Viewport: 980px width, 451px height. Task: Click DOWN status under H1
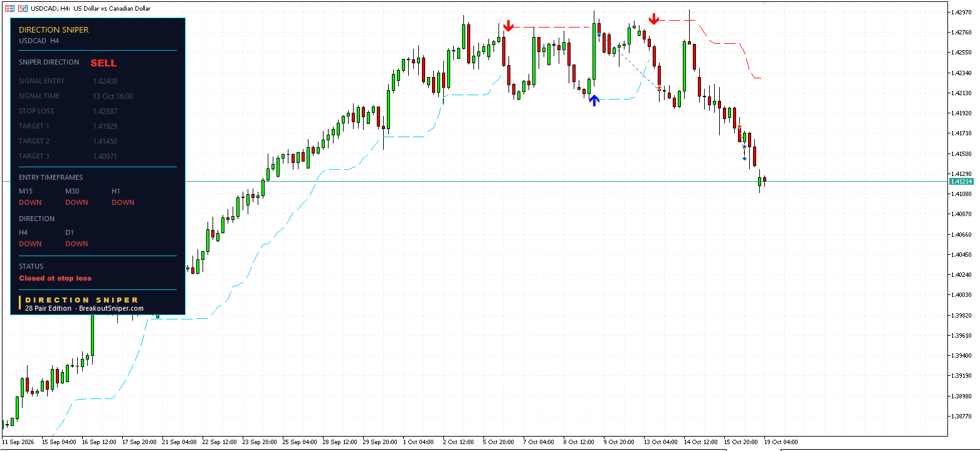click(123, 202)
